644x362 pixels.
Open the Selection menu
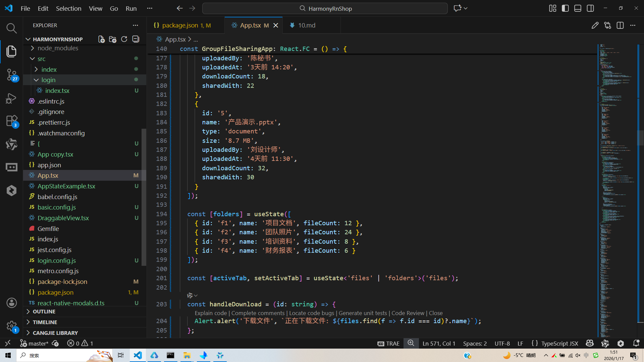point(68,8)
